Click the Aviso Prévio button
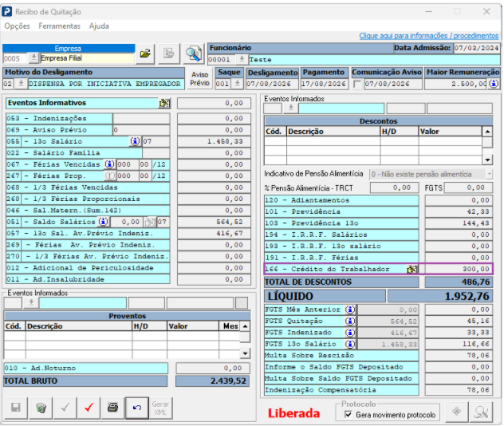The width and height of the screenshot is (504, 426). click(199, 79)
